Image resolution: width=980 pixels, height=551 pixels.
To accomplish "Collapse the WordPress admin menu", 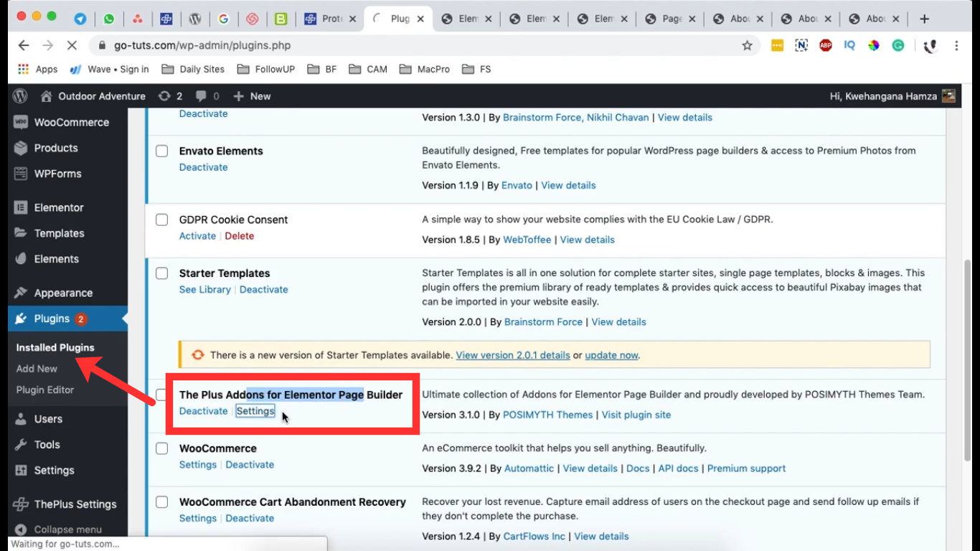I will tap(59, 529).
